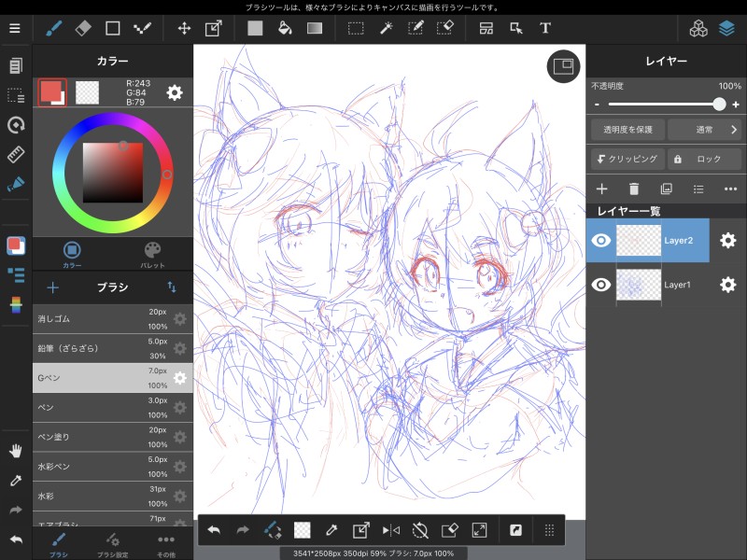Open the rotate canvas menu in sidebar
747x560 pixels.
pyautogui.click(x=16, y=125)
